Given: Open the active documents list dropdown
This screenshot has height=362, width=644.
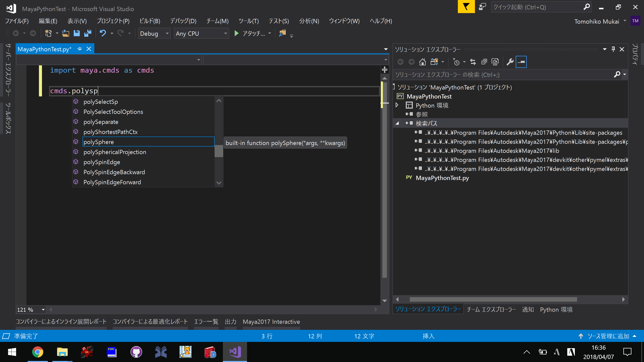Looking at the screenshot, I should [x=386, y=49].
